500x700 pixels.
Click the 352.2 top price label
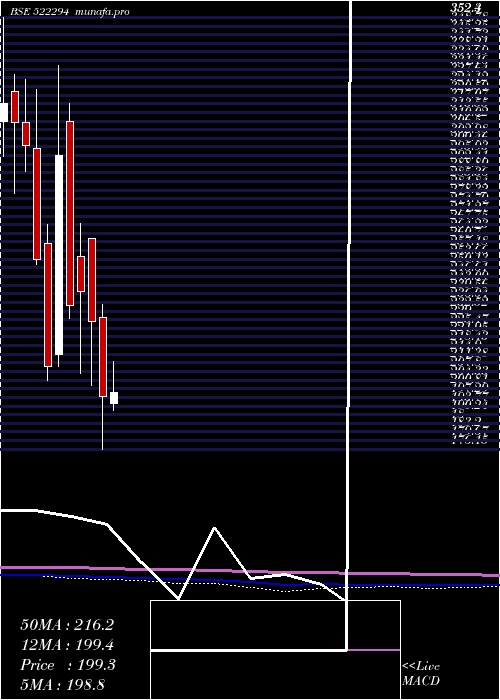(x=466, y=7)
